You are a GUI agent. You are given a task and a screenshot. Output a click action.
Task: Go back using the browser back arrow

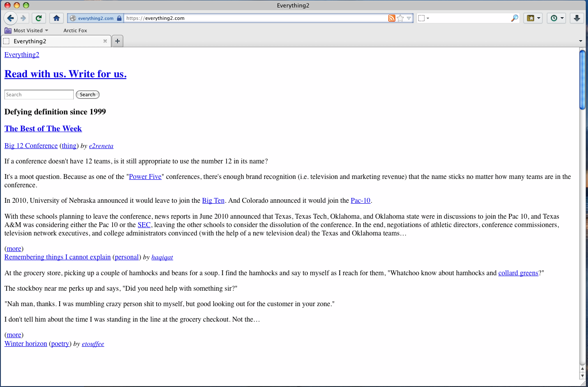click(x=11, y=18)
